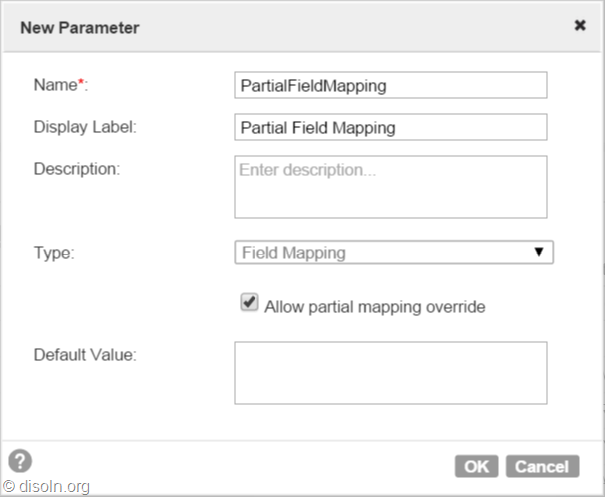Click the New Parameter title bar text

[x=80, y=28]
